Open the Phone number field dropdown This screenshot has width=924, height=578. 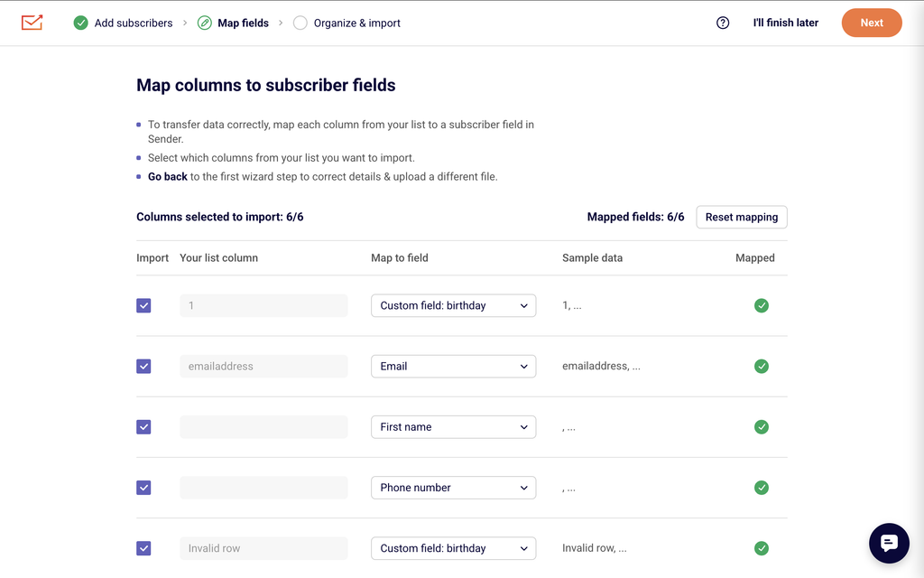[453, 488]
